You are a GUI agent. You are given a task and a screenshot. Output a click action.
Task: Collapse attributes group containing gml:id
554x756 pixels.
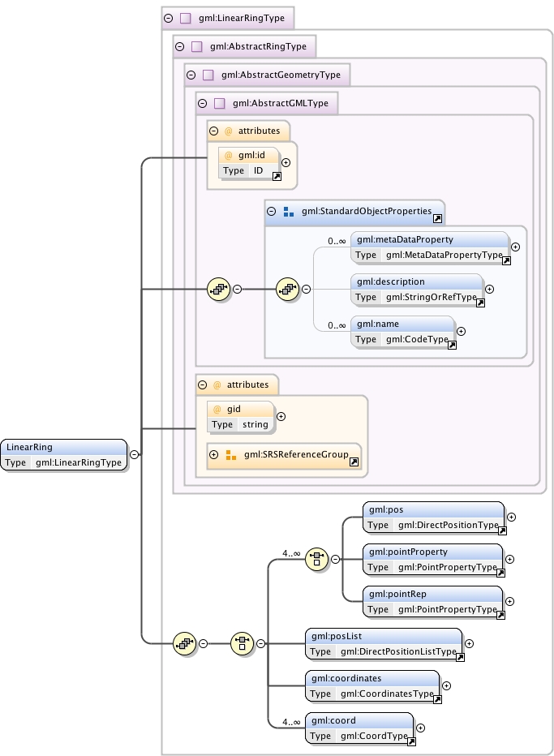tap(214, 131)
